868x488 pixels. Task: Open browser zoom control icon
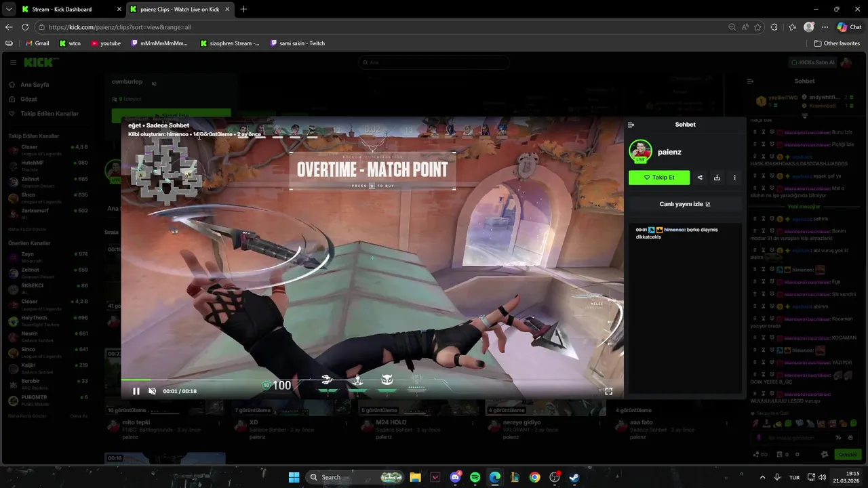point(732,27)
